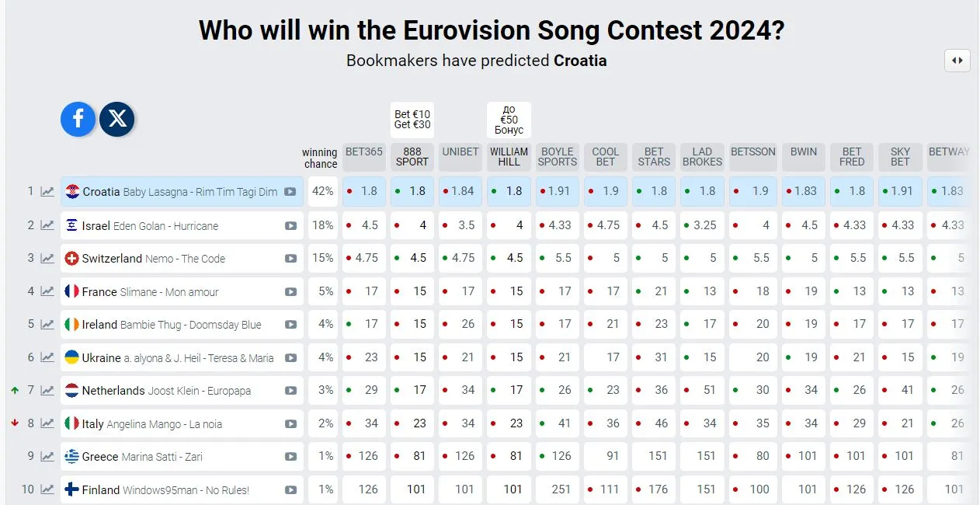This screenshot has width=980, height=505.
Task: Select UNIBET odds 1.84 for Croatia
Action: coord(460,191)
